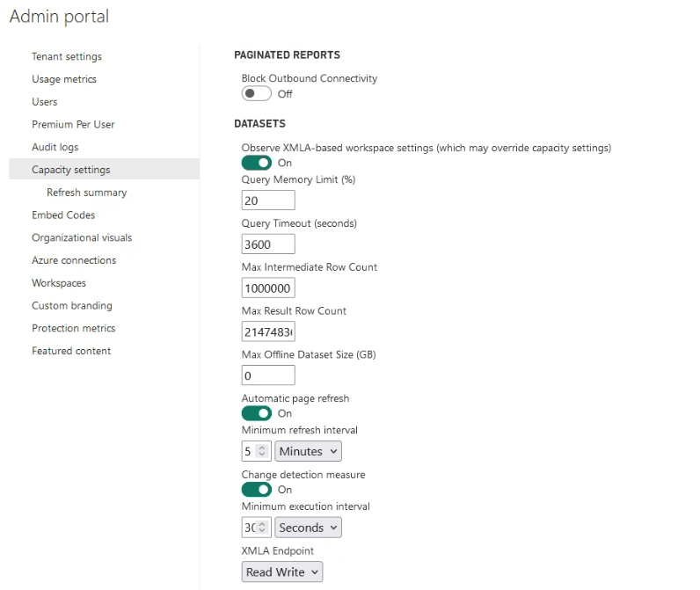700x590 pixels.
Task: Click the Admin portal heading
Action: click(x=59, y=17)
